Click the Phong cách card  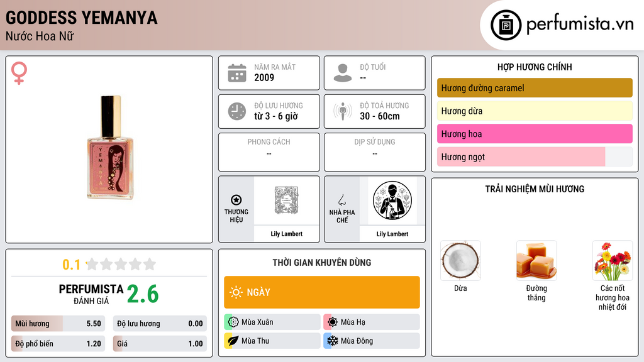pos(269,152)
